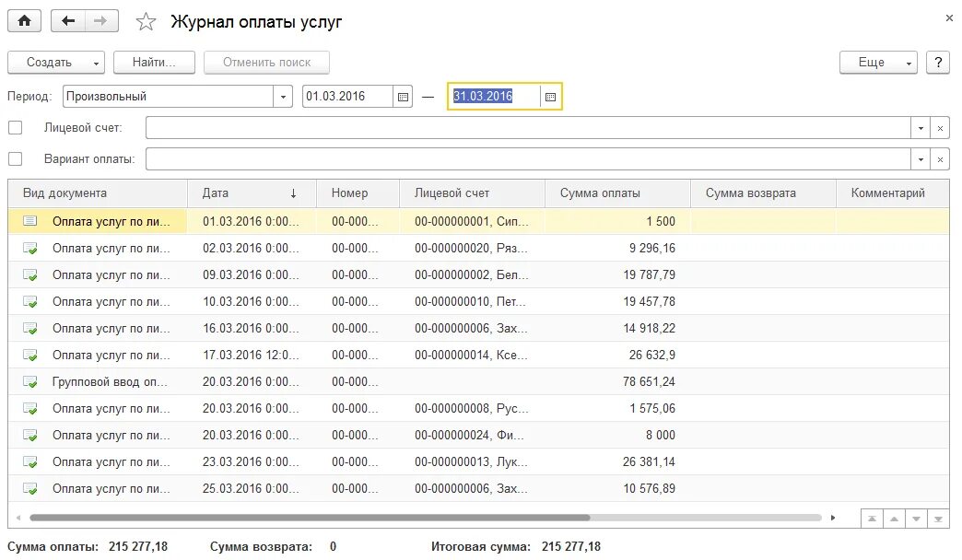The width and height of the screenshot is (962, 560).
Task: Click posted-document icon for the 26 381,14 row
Action: tap(30, 461)
